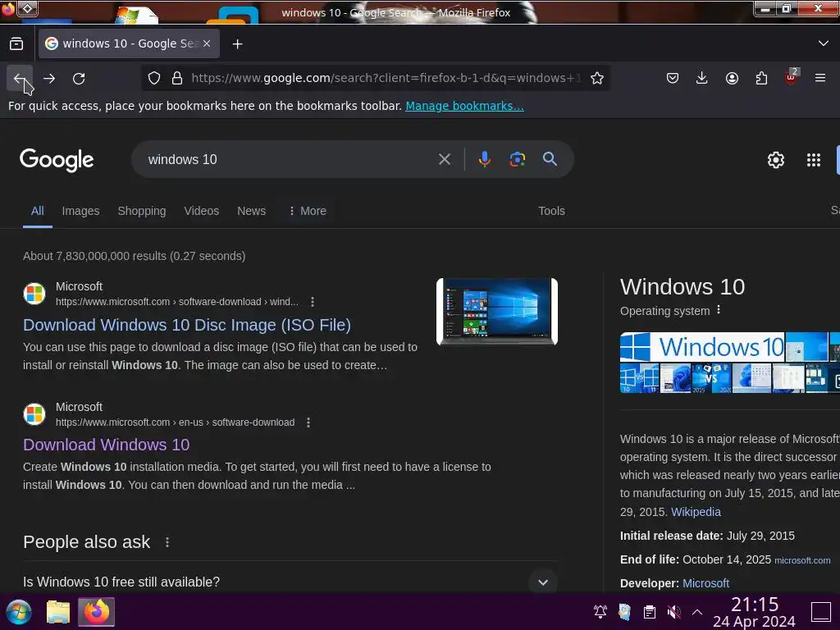
Task: Bookmark this page with the star icon
Action: [597, 78]
